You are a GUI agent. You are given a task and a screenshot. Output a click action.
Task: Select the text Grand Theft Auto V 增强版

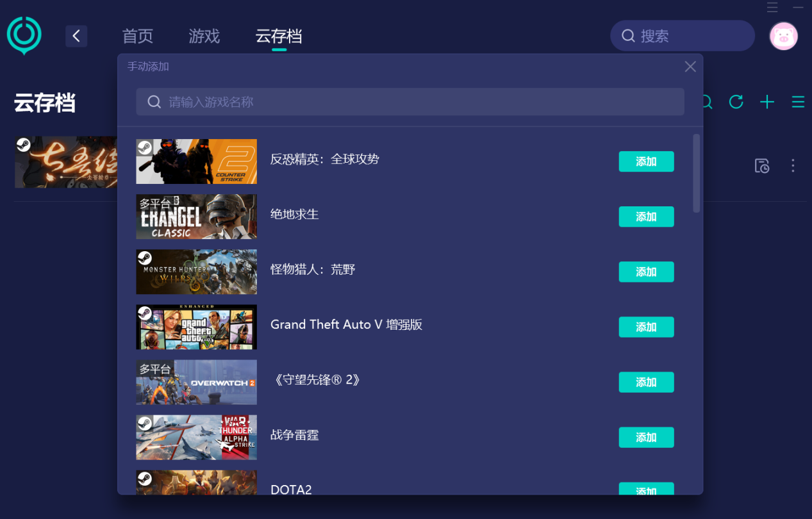click(346, 324)
